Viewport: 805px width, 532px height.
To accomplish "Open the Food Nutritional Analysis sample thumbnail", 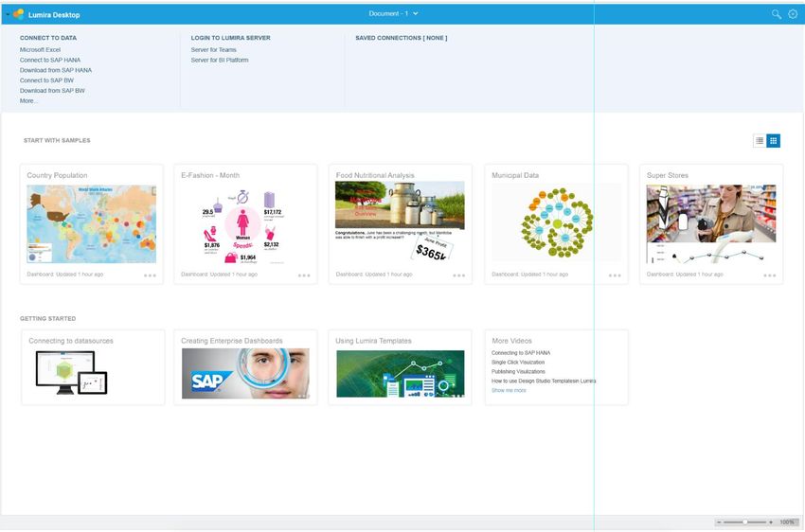I will click(400, 221).
